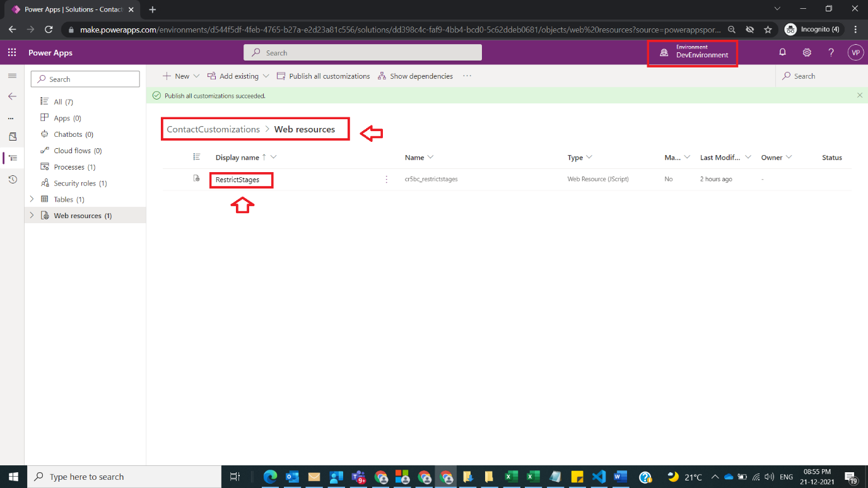Go back using left rail arrow
868x488 pixels.
[12, 96]
